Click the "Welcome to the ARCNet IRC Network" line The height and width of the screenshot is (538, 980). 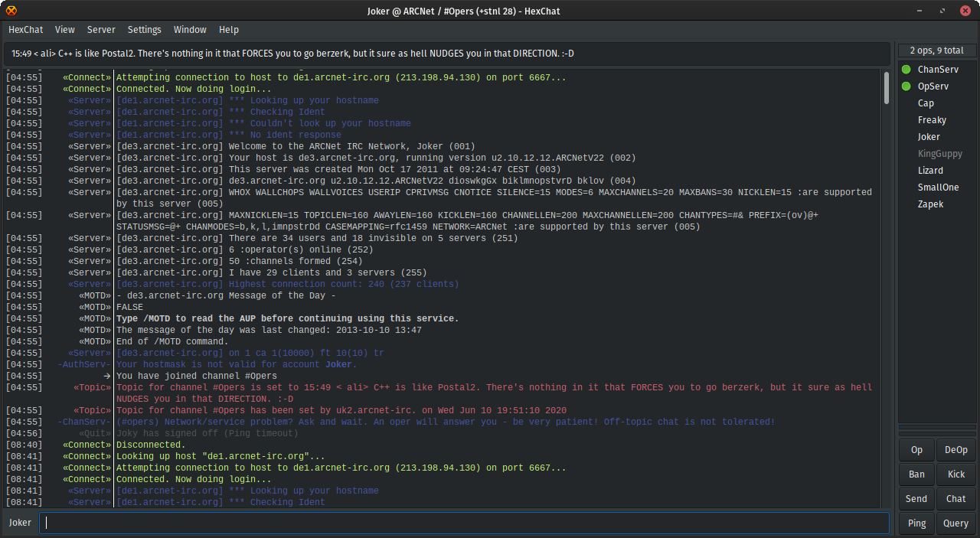coord(296,146)
